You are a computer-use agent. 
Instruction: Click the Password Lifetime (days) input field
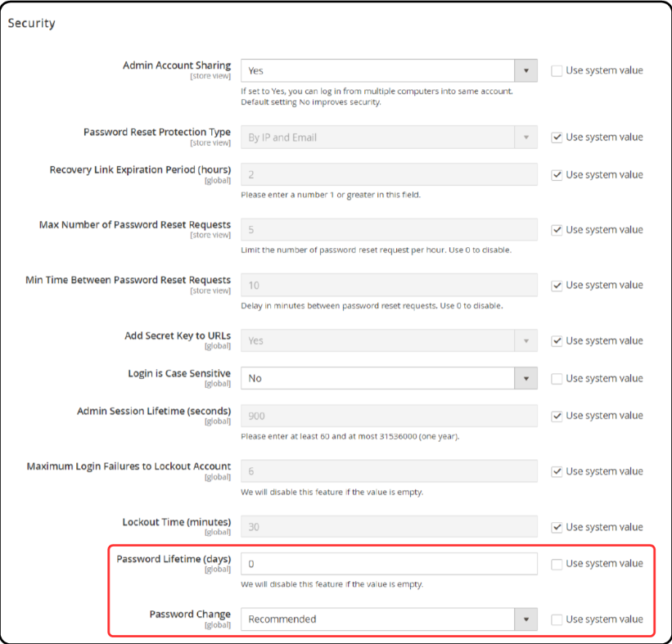click(388, 564)
